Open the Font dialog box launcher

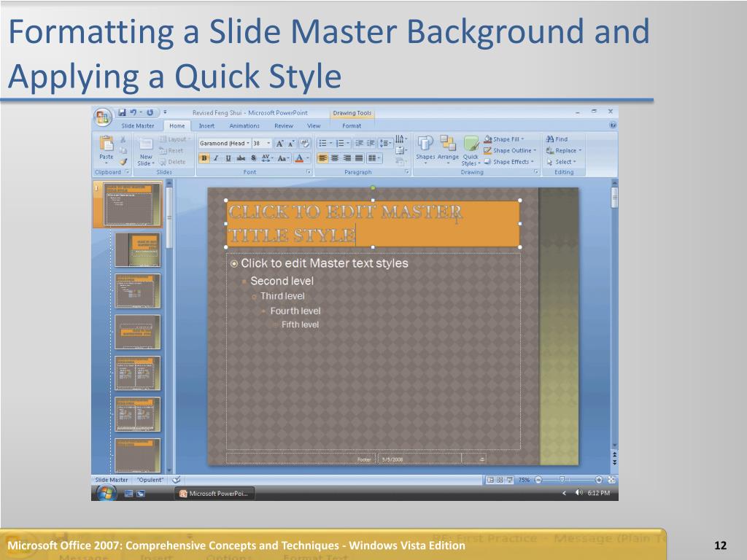click(309, 172)
